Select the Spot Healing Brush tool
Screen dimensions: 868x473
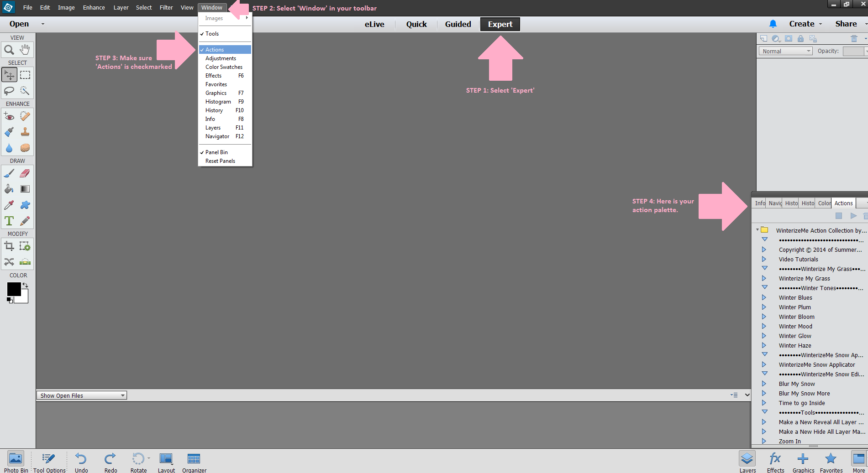pos(25,116)
